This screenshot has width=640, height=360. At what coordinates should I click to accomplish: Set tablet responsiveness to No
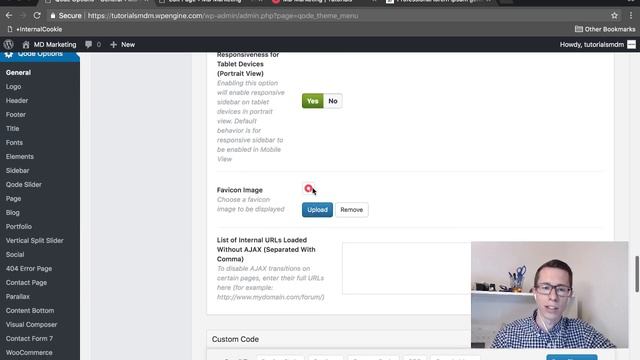[x=333, y=101]
